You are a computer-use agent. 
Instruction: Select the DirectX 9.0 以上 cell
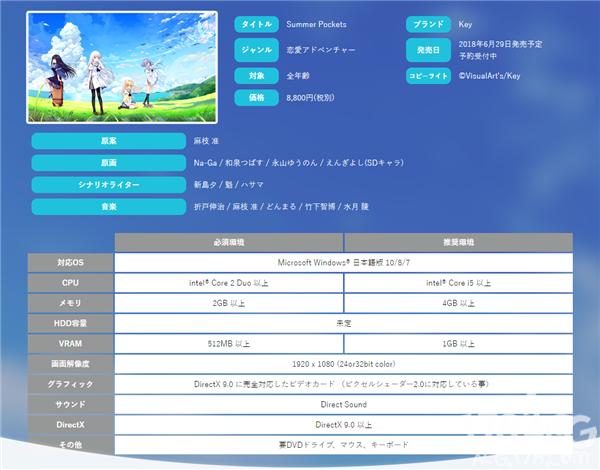tap(344, 425)
